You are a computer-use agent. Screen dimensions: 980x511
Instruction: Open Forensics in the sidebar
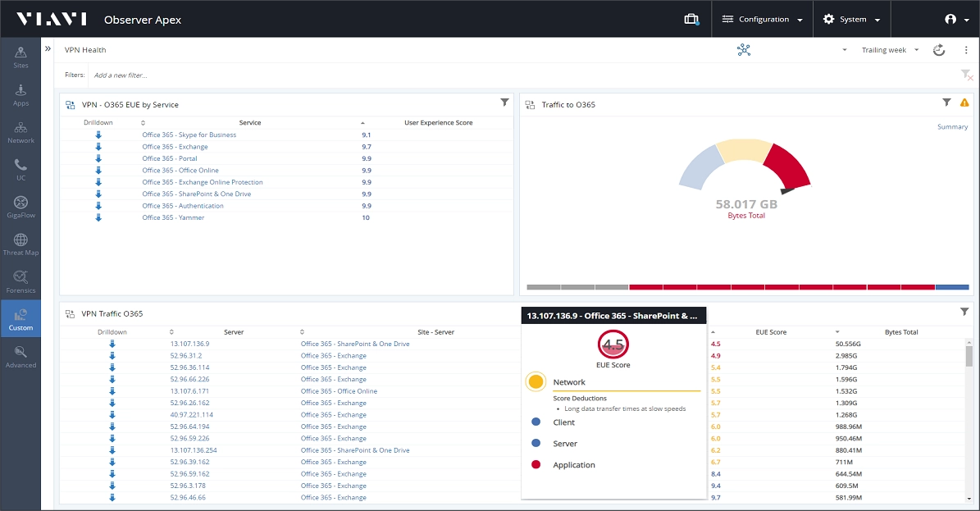click(x=21, y=281)
